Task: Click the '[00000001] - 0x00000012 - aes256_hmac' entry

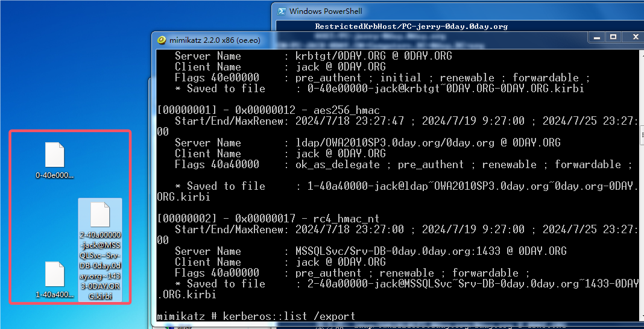Action: [x=268, y=110]
